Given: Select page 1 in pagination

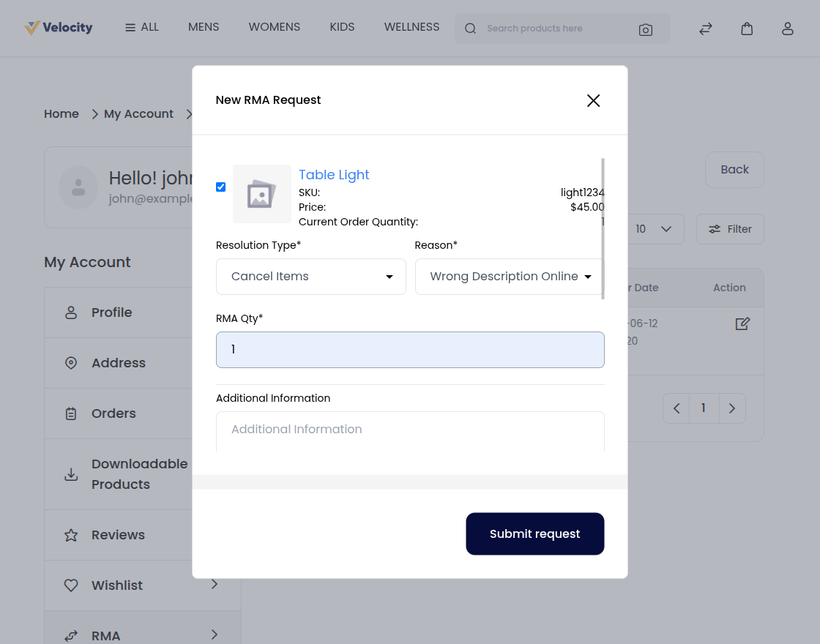Looking at the screenshot, I should pyautogui.click(x=704, y=408).
